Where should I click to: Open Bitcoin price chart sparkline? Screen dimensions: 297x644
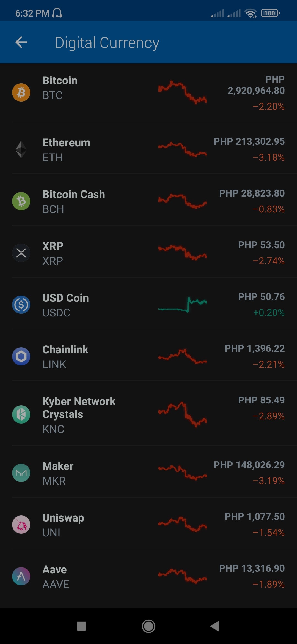pos(182,92)
